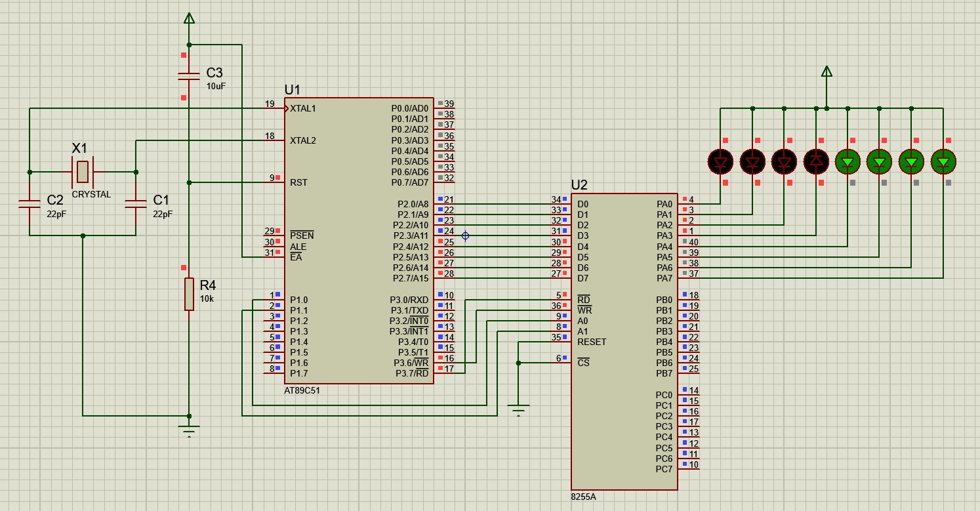Click the P2.7/A15 pin label
Viewport: 980px width, 511px height.
(411, 278)
